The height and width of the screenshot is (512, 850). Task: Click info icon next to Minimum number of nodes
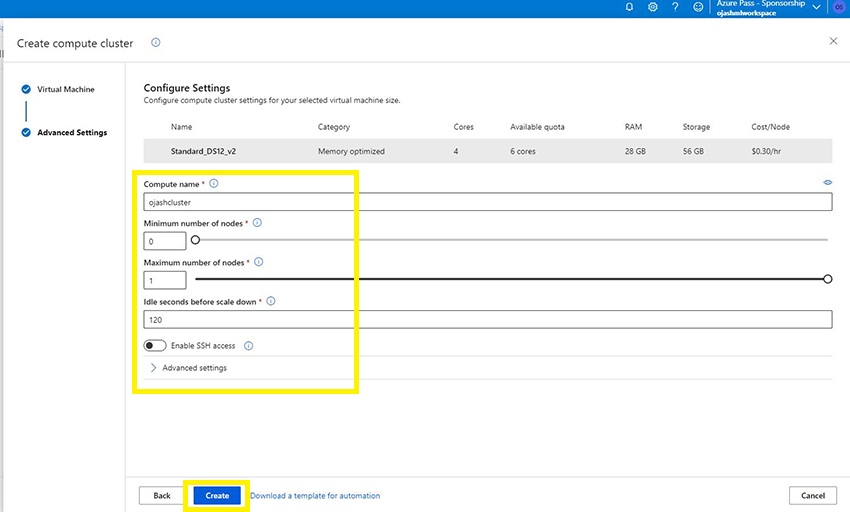pos(257,223)
